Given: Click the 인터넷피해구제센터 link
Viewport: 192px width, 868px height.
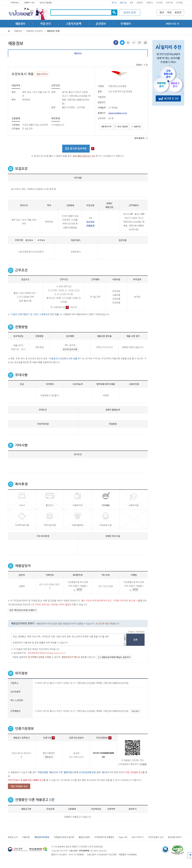Looking at the screenshot, I should 46,653.
